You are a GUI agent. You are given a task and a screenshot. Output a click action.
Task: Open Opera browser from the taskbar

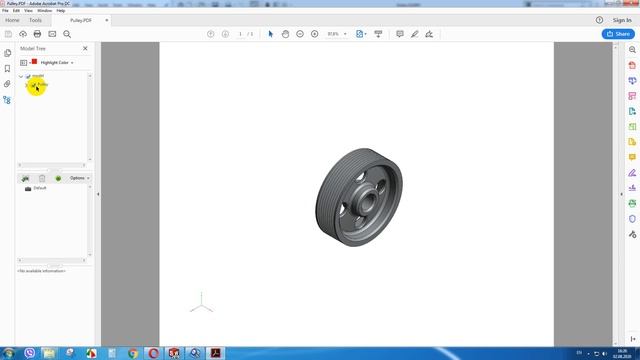pyautogui.click(x=153, y=353)
